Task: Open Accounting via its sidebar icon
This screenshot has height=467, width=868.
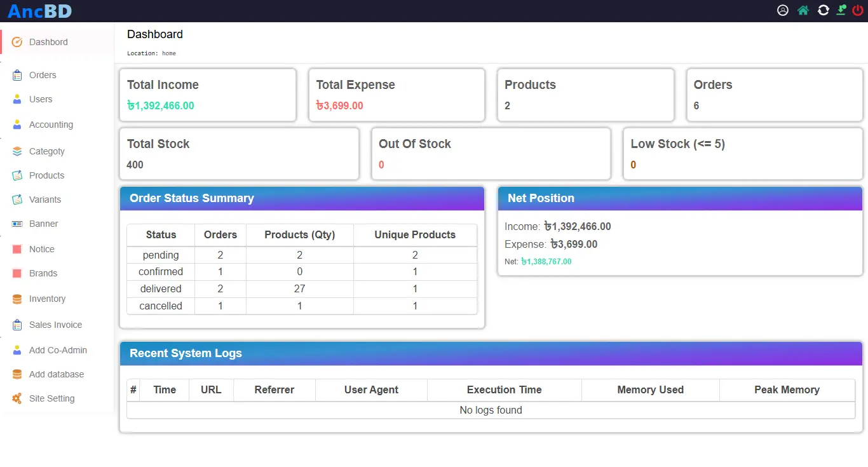Action: [x=17, y=125]
